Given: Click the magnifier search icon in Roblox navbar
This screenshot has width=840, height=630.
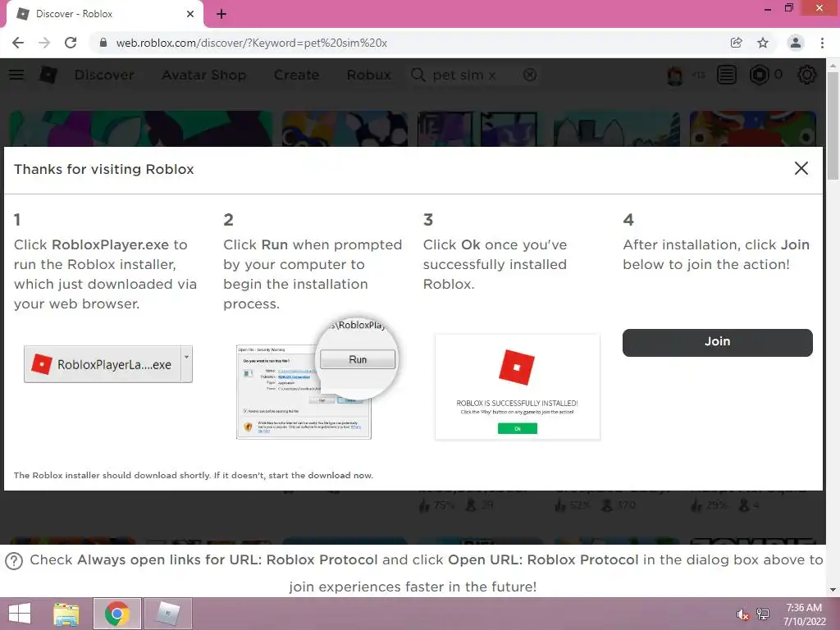Looking at the screenshot, I should click(x=418, y=75).
